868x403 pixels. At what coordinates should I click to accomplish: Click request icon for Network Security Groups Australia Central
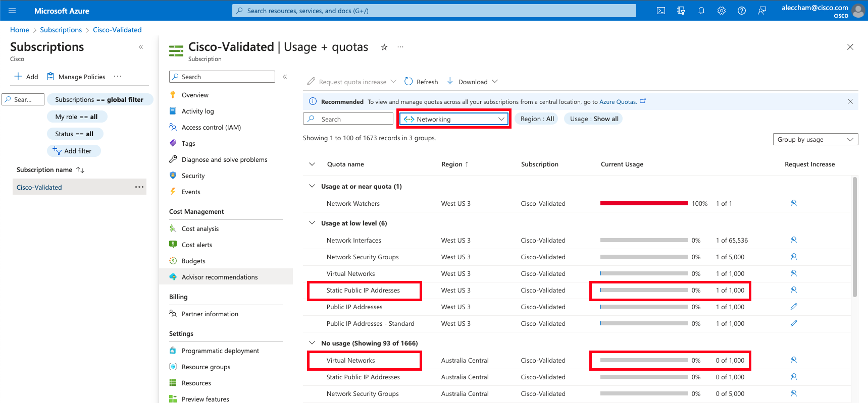click(794, 393)
